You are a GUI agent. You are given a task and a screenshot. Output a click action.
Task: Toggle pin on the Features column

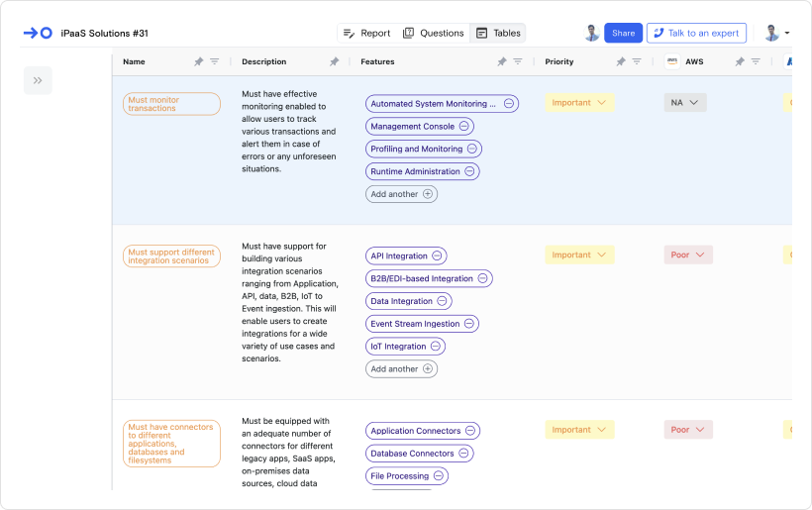[501, 61]
